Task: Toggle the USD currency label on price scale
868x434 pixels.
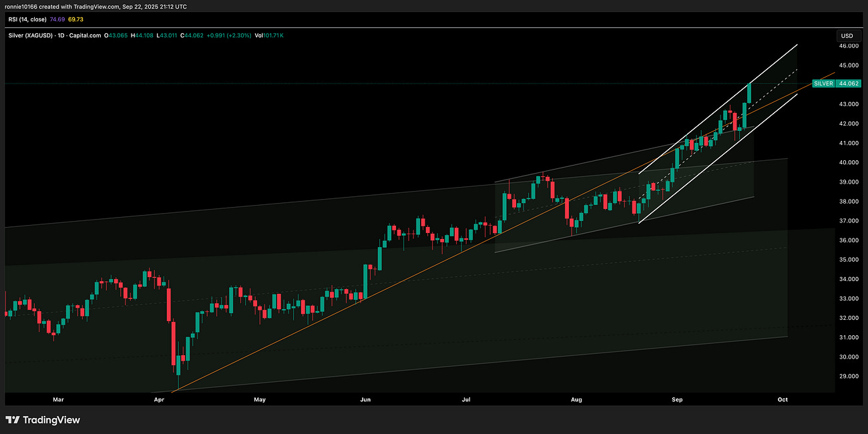Action: click(x=847, y=35)
